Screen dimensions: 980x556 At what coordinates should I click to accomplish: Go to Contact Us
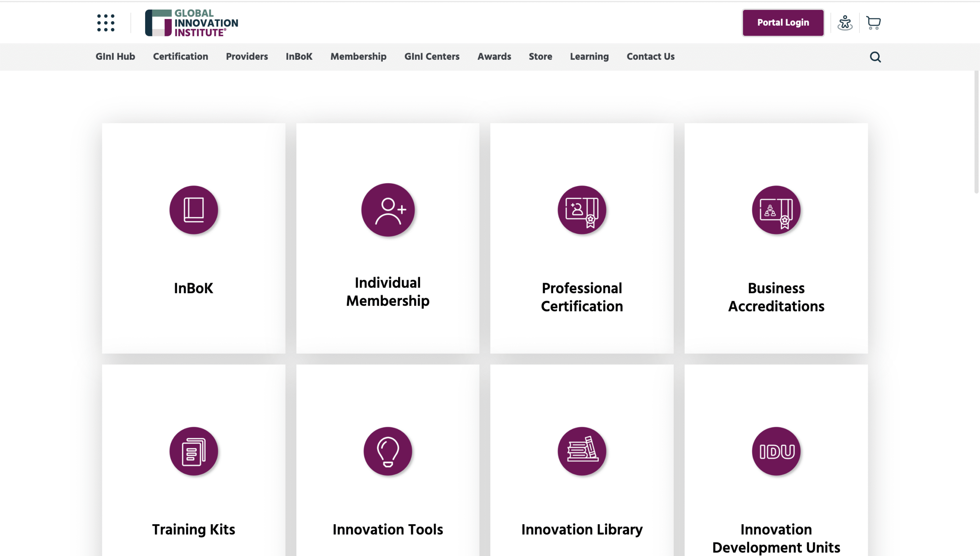[x=650, y=57]
